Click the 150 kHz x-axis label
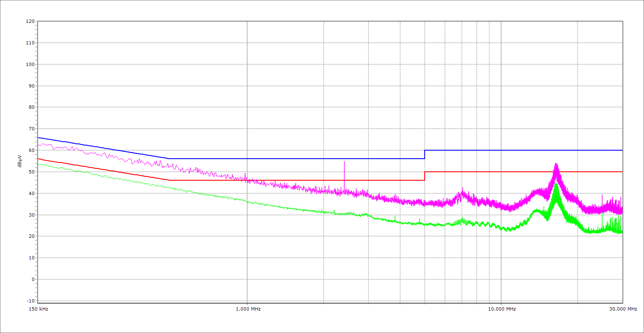Screen dimensions: 644x333 coord(38,309)
